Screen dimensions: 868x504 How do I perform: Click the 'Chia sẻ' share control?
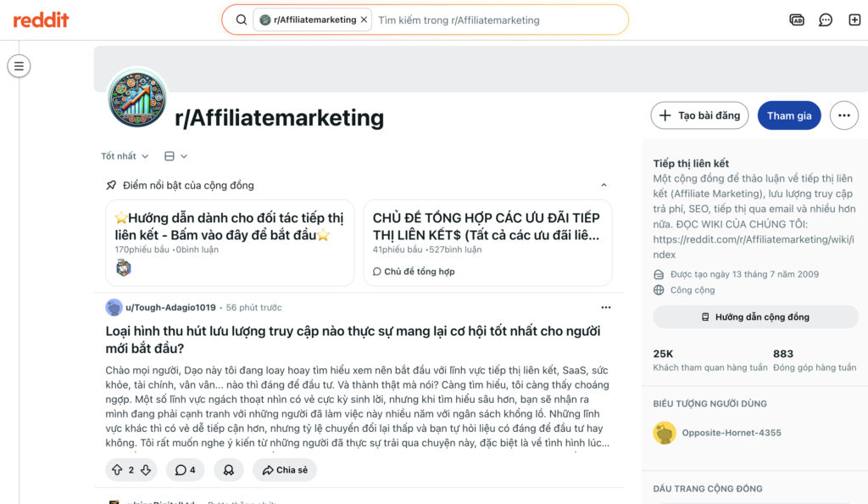pos(284,469)
